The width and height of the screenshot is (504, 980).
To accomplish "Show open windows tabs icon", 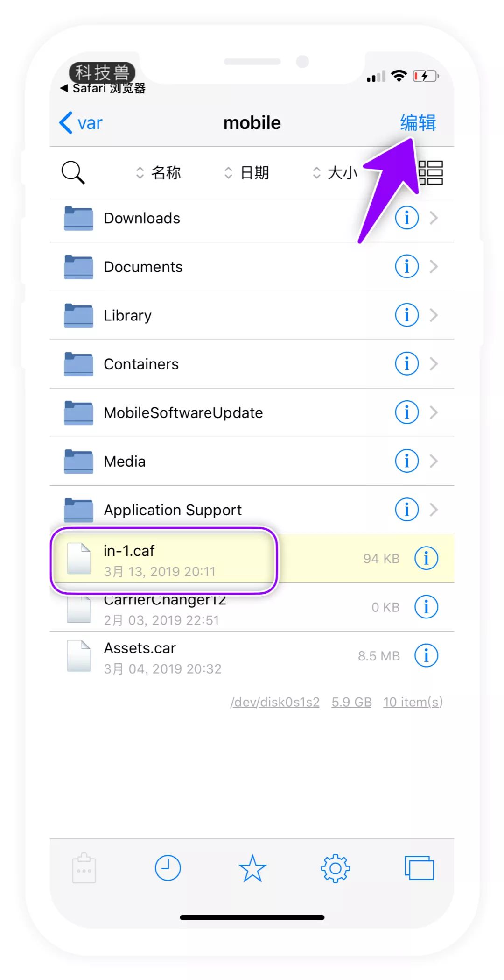I will [419, 868].
